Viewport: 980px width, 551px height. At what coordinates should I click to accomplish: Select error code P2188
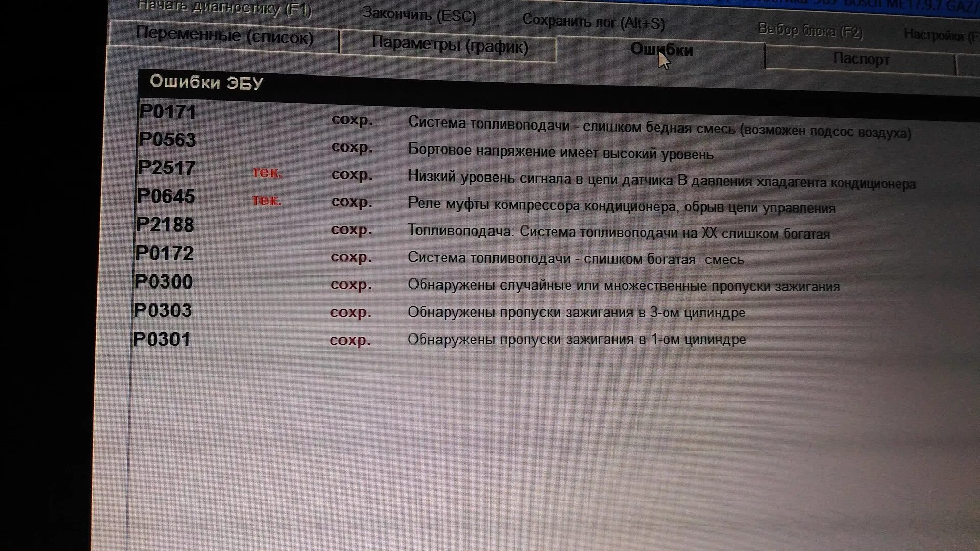(x=165, y=225)
